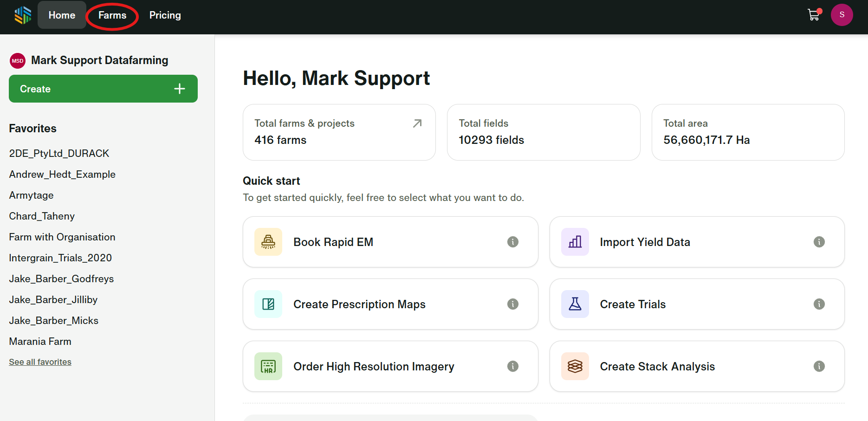Show info for Import Yield Data
This screenshot has width=868, height=421.
tap(819, 242)
